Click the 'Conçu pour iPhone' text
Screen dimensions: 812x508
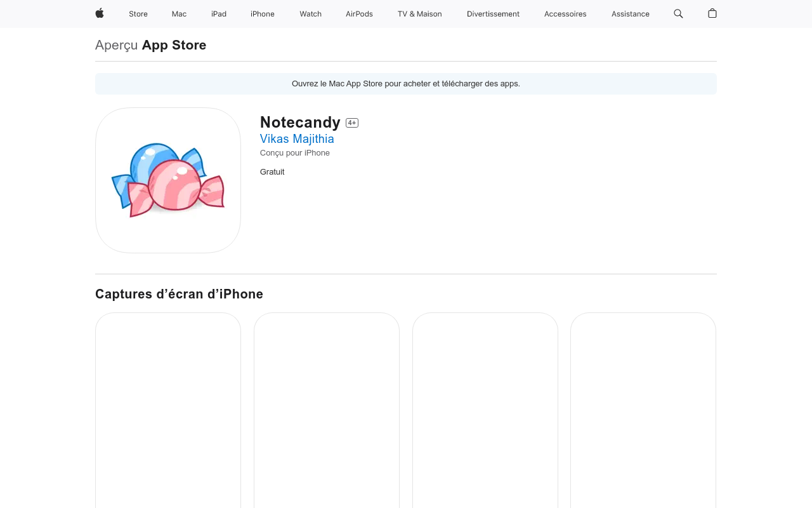point(295,153)
